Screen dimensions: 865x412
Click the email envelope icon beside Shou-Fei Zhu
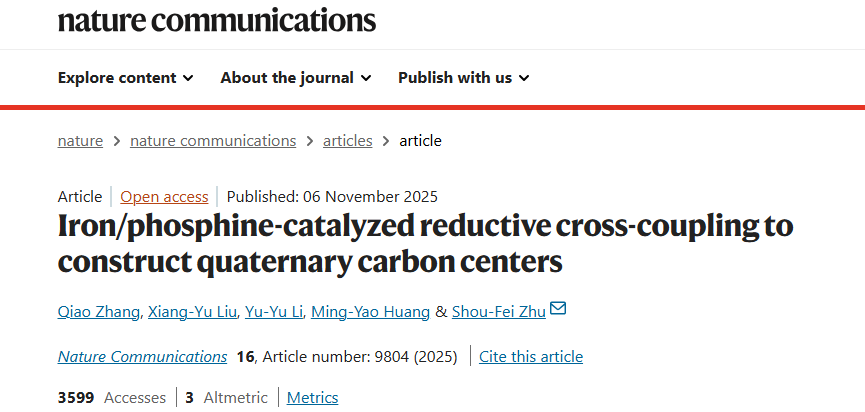pos(558,309)
